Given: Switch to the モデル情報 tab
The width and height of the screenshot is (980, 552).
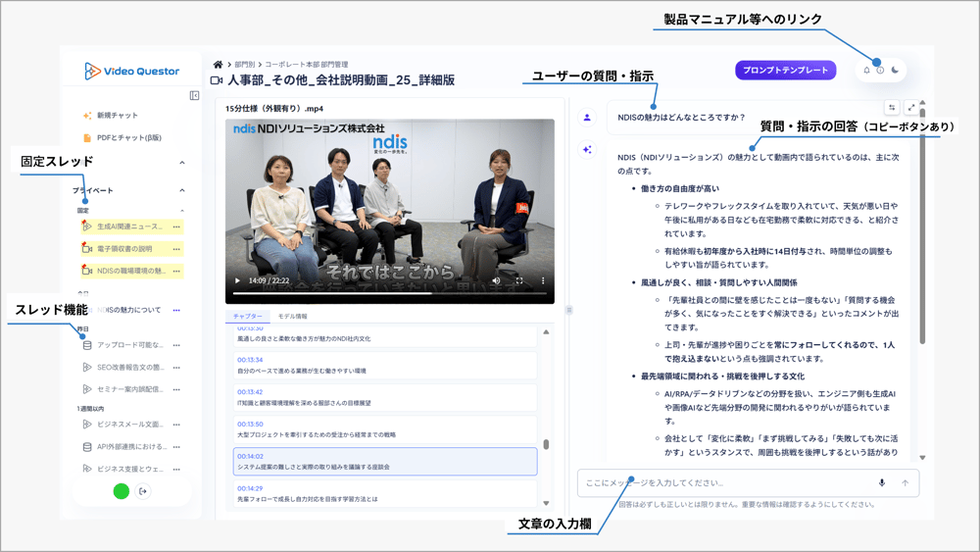Looking at the screenshot, I should [x=292, y=317].
